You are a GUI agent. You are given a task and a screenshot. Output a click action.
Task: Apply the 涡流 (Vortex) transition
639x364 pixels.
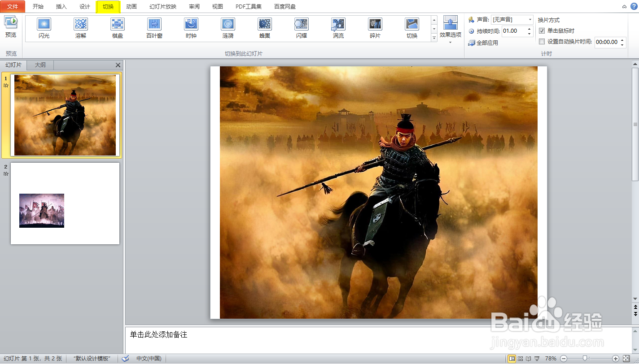pos(338,28)
